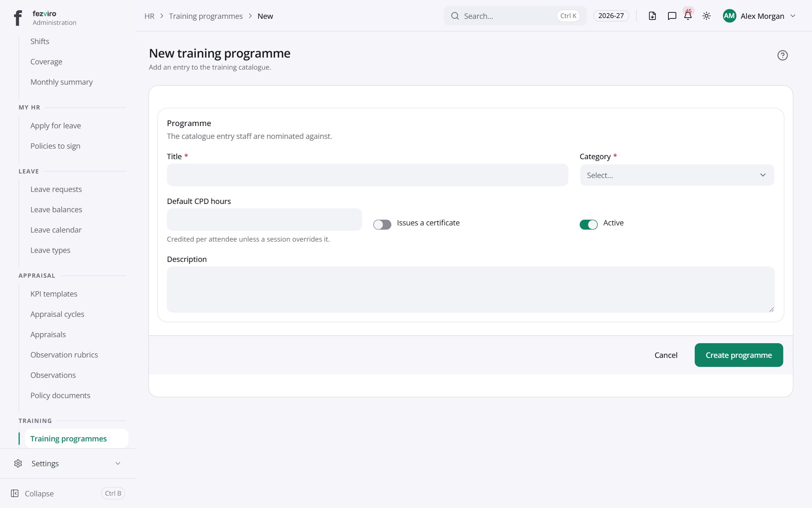Open Observation rubrics page
This screenshot has height=508, width=812.
coord(64,355)
